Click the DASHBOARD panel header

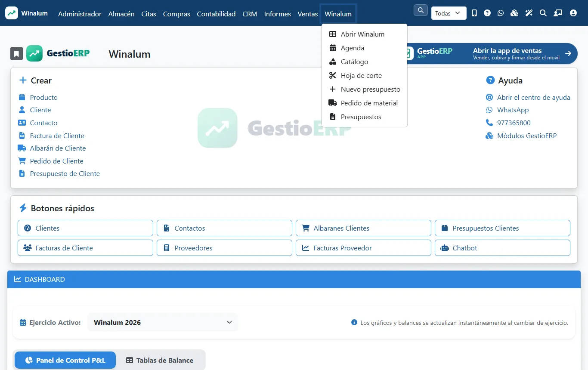(x=294, y=279)
